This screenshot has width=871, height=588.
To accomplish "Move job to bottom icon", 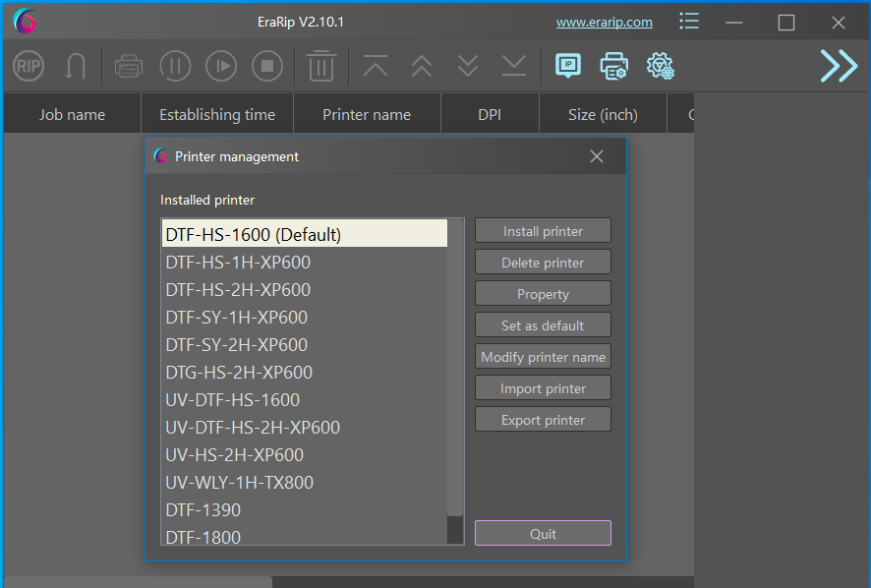I will pyautogui.click(x=514, y=66).
